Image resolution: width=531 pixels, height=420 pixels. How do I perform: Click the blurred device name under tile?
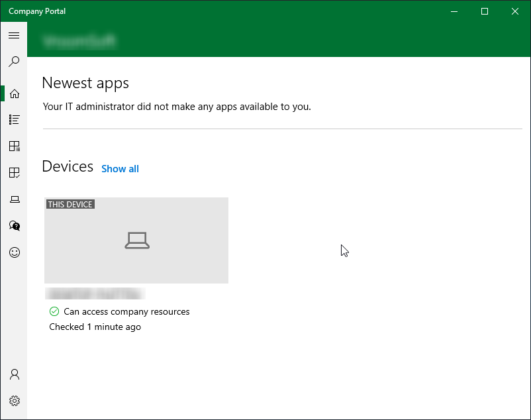[x=95, y=293]
